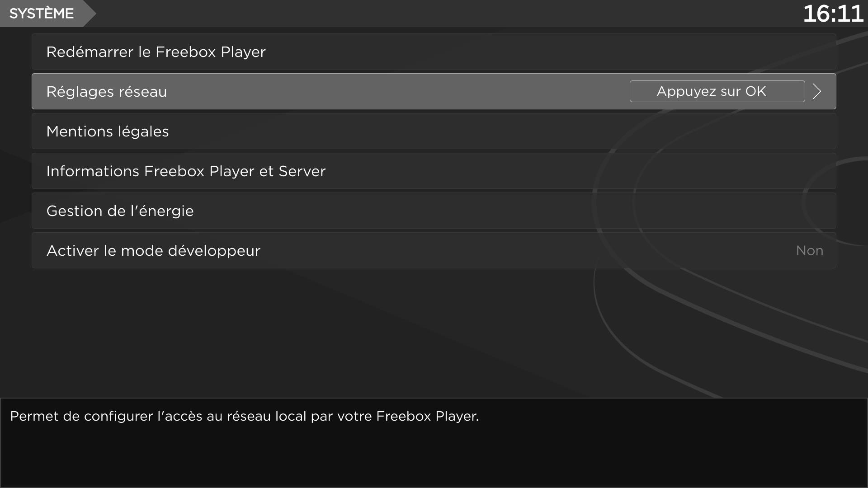Click the right chevron arrow on Réglages réseau
Screen dimensions: 868x488
click(817, 91)
